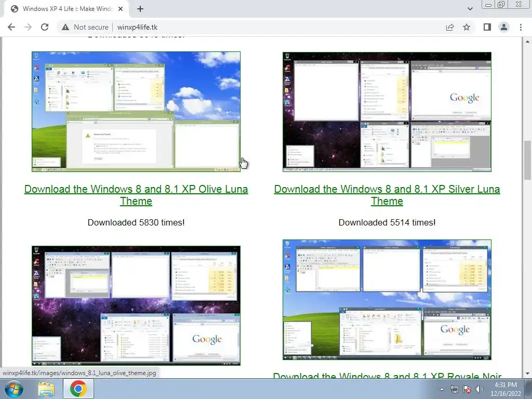Download the Windows 8 XP Olive Luna Theme
532x399 pixels.
tap(136, 195)
